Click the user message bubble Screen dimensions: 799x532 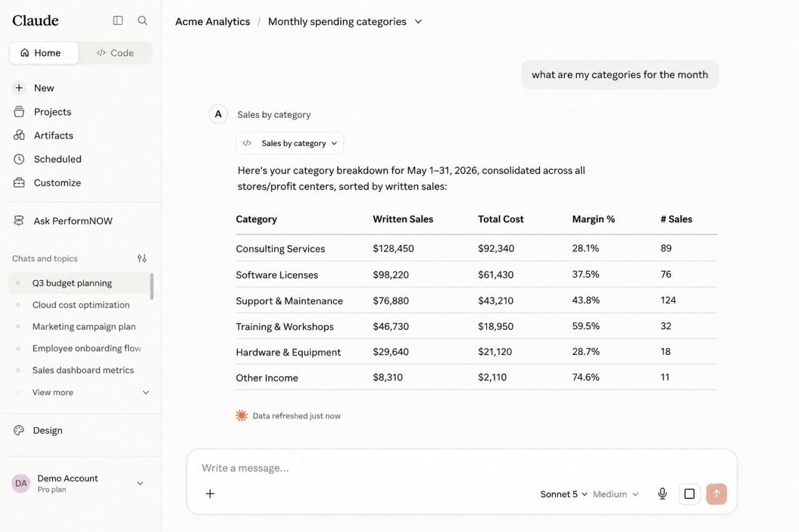[x=620, y=75]
